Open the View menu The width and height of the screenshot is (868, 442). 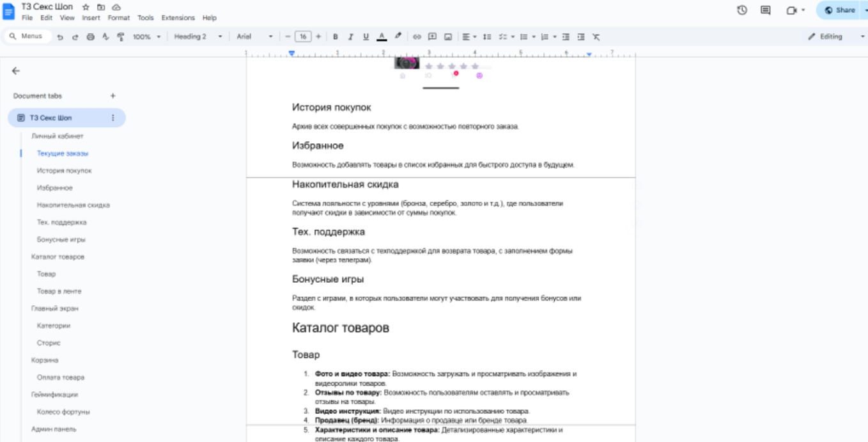click(x=67, y=18)
